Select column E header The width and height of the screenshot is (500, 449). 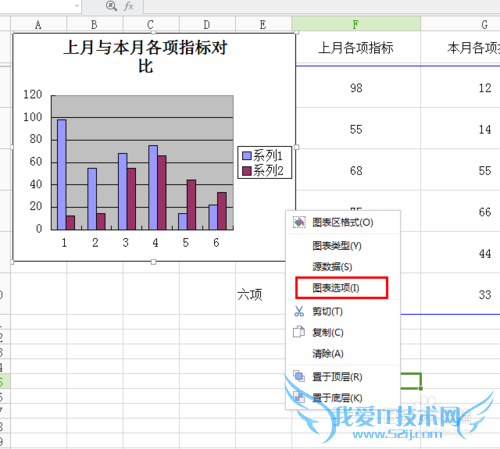pos(263,24)
